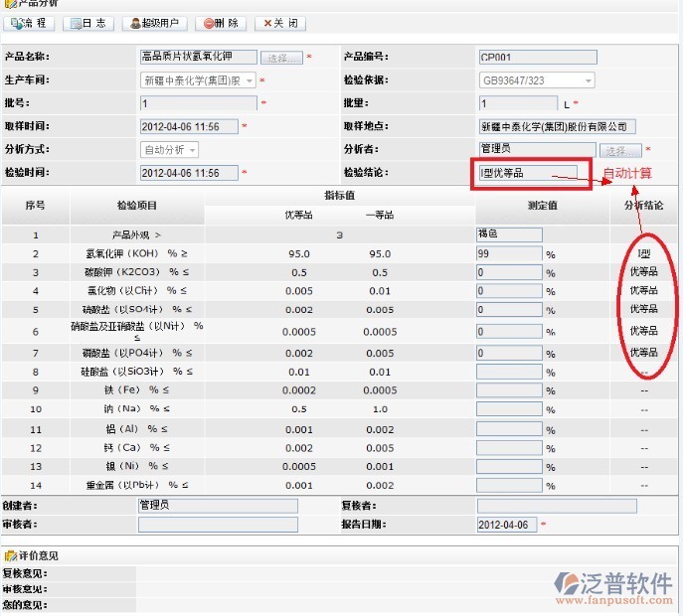The width and height of the screenshot is (683, 616).
Task: Click the 超级用户 toolbar button
Action: [x=154, y=23]
